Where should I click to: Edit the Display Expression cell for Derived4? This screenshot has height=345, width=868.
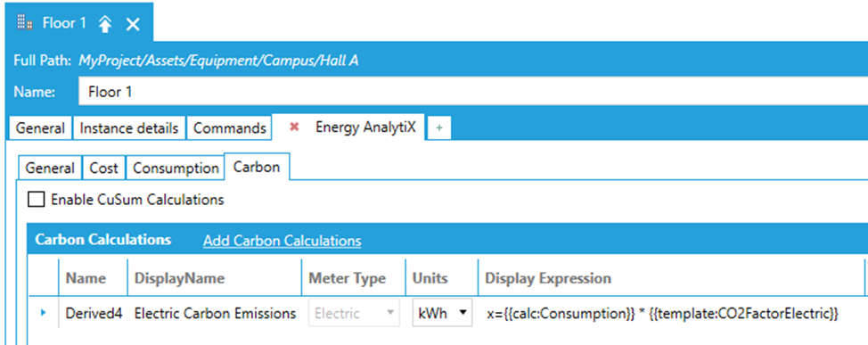tap(663, 314)
